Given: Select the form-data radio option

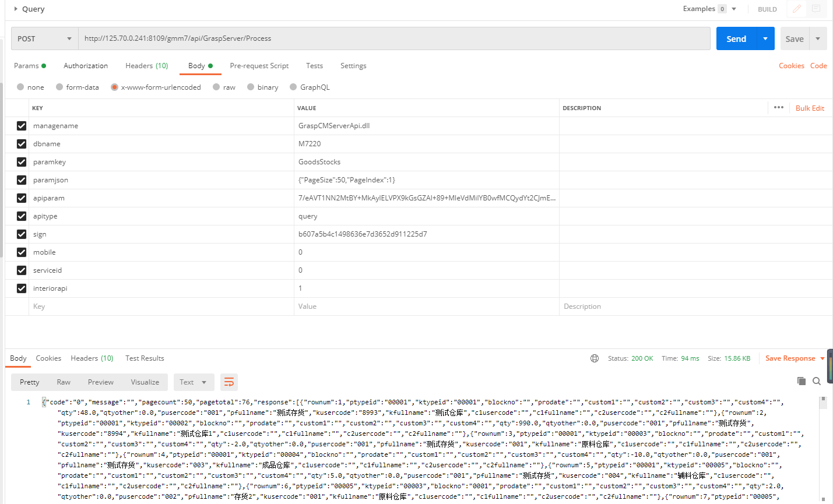Looking at the screenshot, I should tap(59, 87).
